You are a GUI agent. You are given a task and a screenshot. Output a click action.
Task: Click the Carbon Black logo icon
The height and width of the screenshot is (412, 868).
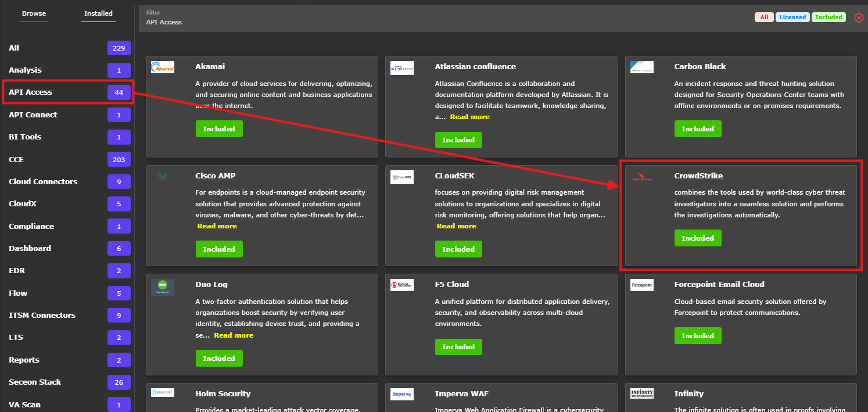(x=641, y=67)
